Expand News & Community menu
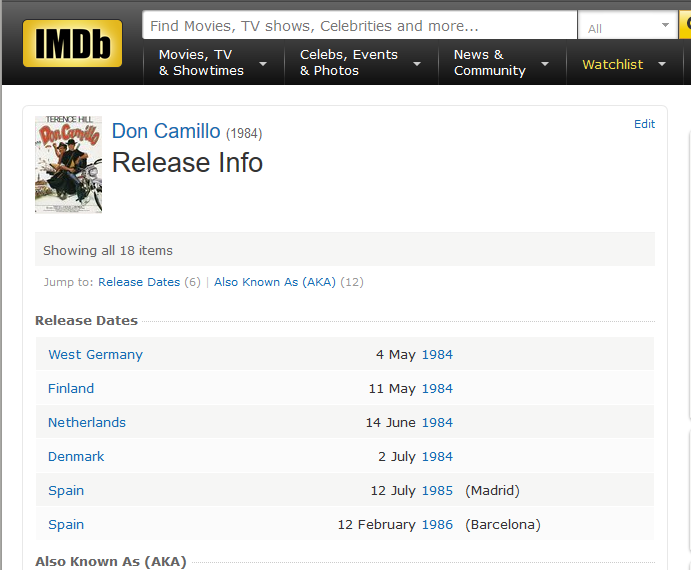The image size is (691, 570). tap(502, 63)
